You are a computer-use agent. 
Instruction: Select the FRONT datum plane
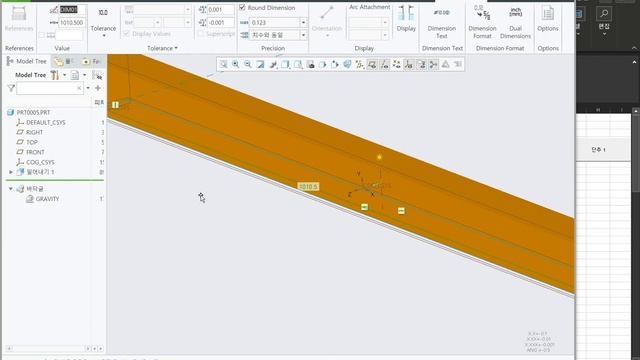[35, 152]
